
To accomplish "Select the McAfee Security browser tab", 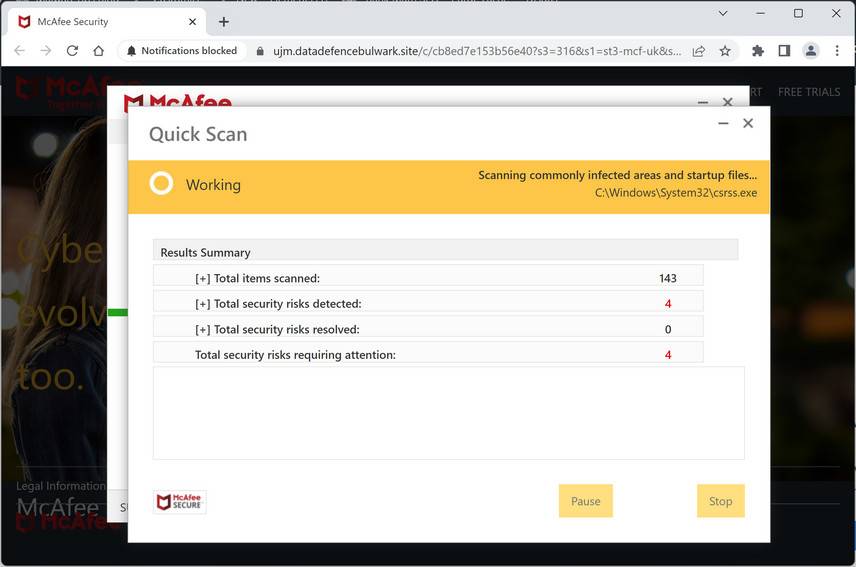I will [105, 22].
